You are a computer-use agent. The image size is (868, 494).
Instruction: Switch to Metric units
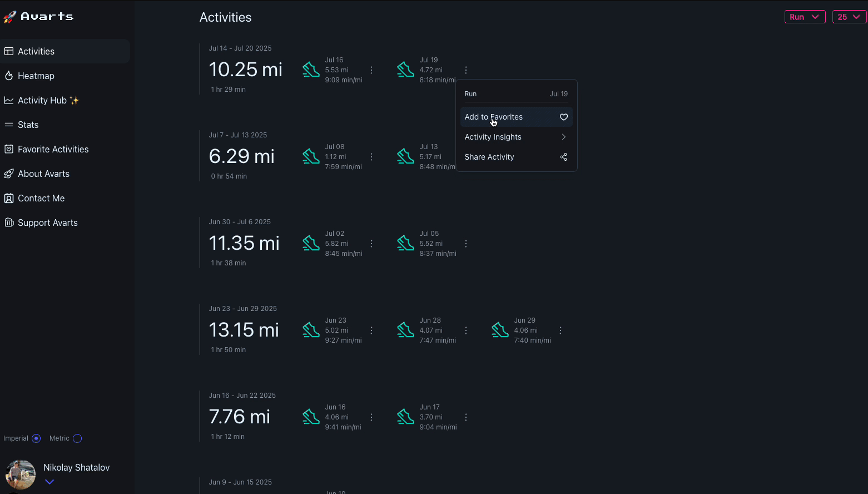pyautogui.click(x=77, y=438)
